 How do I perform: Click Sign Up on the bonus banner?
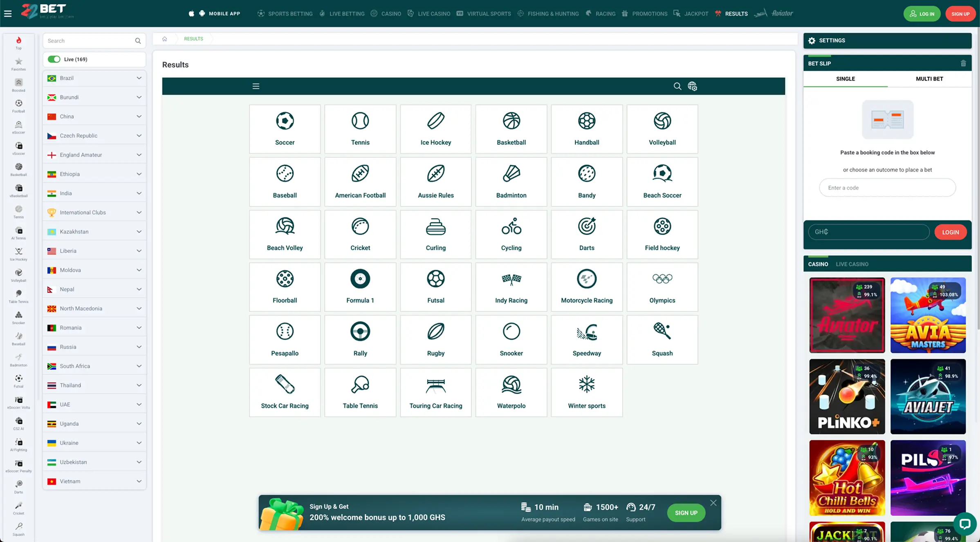(686, 513)
